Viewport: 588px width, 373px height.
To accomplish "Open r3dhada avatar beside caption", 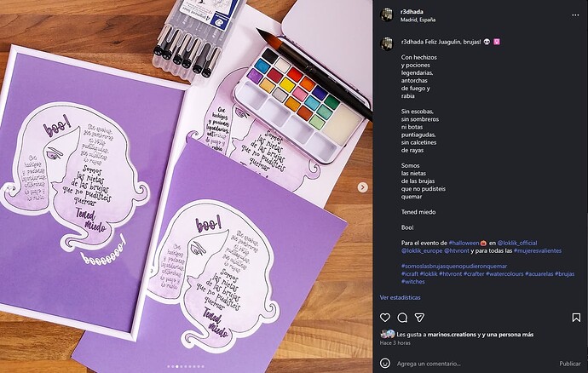I will pos(387,43).
